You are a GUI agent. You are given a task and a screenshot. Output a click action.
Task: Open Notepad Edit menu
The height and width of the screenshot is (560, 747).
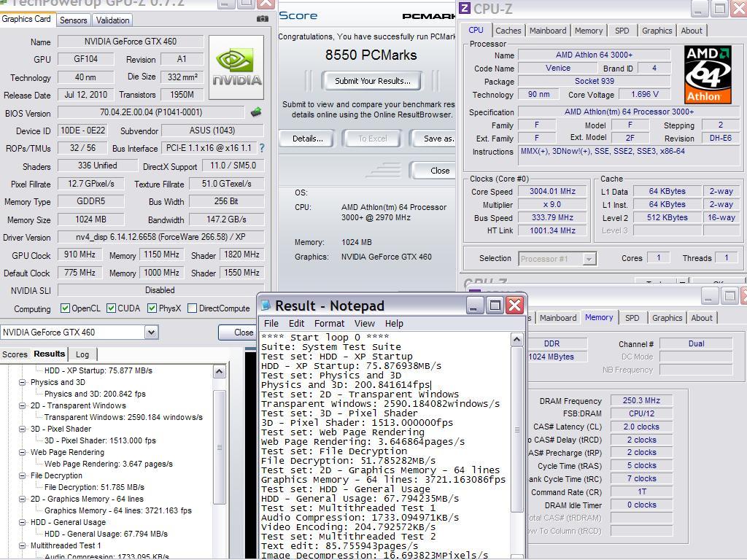(296, 323)
